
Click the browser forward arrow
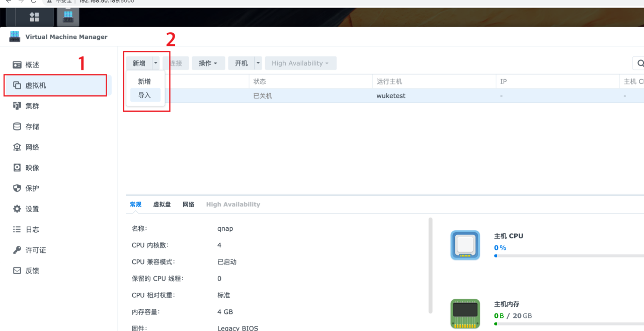pos(21,2)
